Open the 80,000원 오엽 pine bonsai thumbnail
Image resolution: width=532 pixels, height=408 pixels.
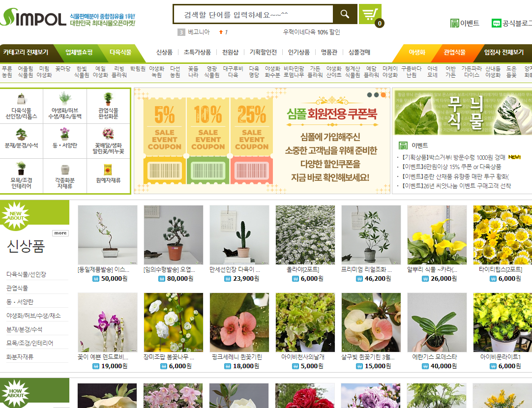click(174, 234)
